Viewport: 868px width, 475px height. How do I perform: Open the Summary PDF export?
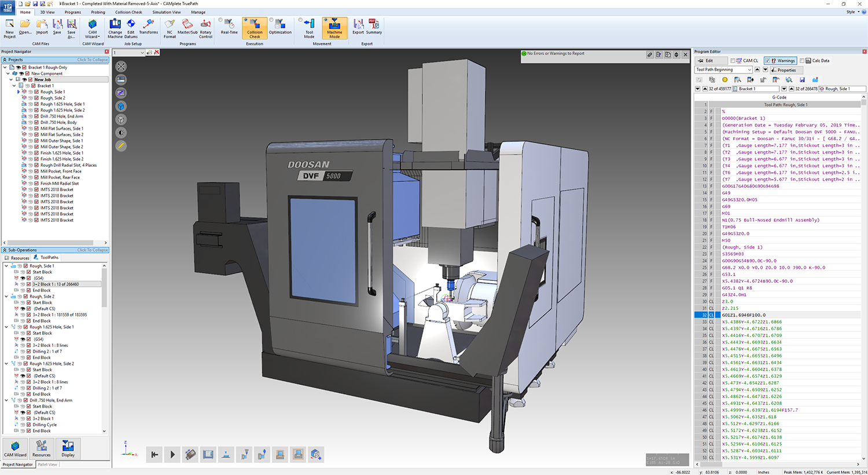pyautogui.click(x=374, y=27)
